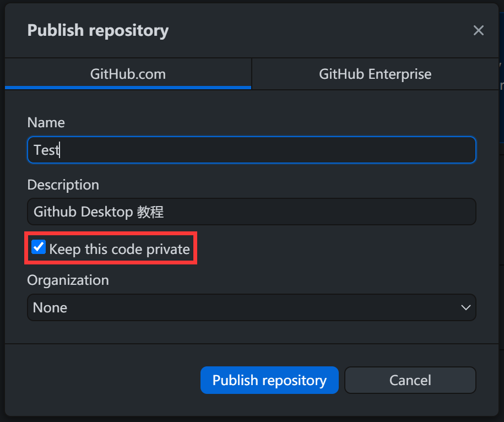Click the chevron arrow in Organization selector
Screen dimensions: 504x422
[x=465, y=307]
